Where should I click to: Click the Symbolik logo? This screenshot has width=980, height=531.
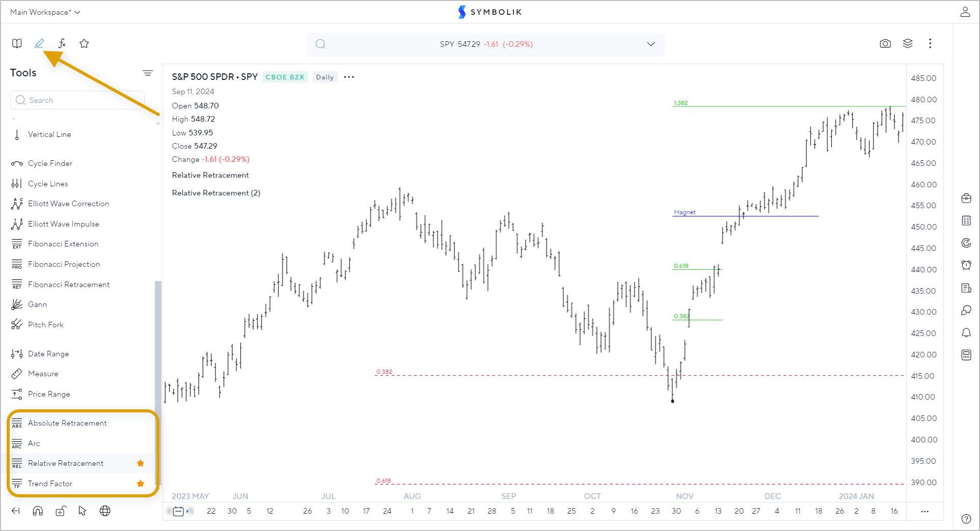coord(489,12)
